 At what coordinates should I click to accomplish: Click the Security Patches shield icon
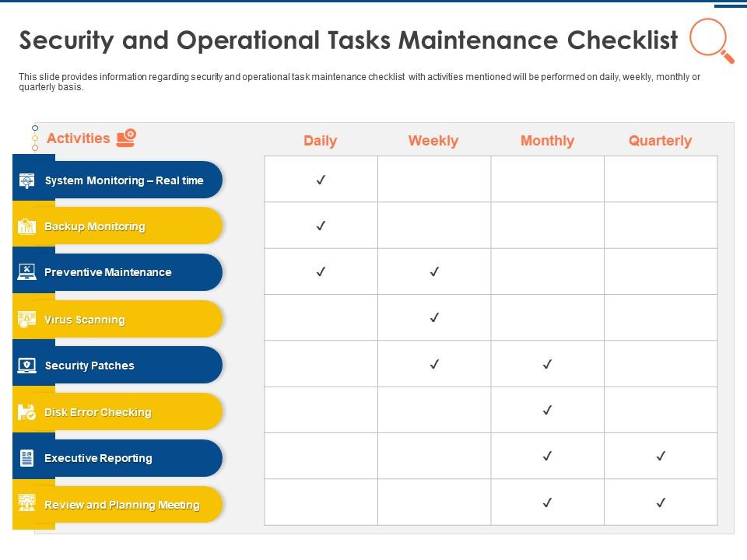click(x=26, y=366)
